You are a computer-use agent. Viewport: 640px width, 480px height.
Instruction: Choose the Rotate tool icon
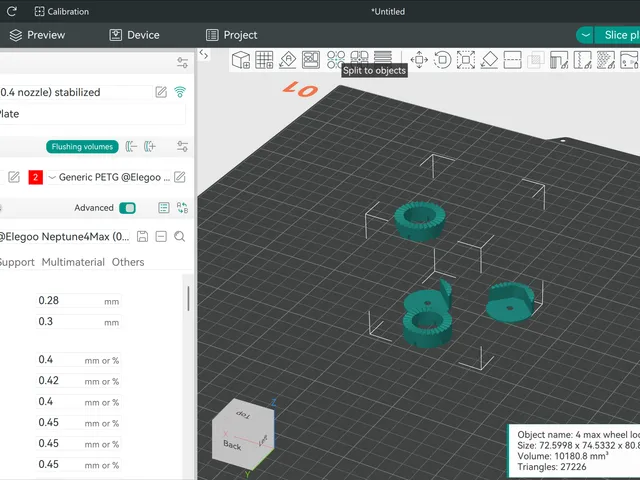442,60
